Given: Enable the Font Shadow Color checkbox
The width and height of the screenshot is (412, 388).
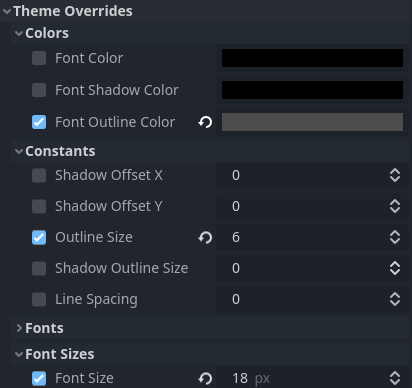Looking at the screenshot, I should (x=39, y=90).
